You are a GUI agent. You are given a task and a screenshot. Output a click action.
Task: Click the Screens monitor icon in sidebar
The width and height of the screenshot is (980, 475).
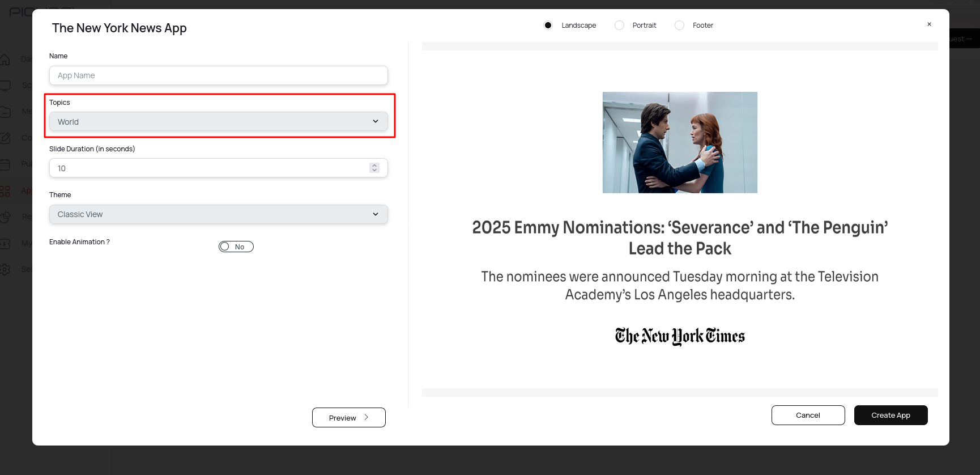5,86
